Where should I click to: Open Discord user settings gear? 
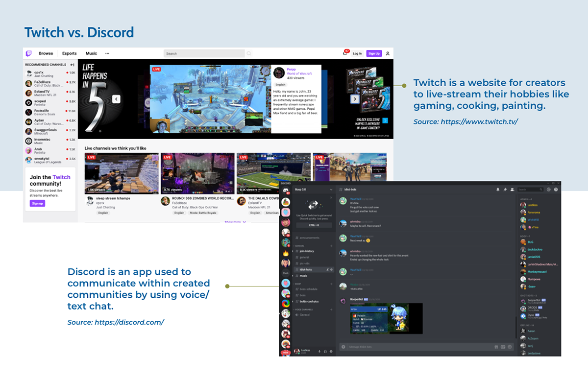[x=331, y=351]
